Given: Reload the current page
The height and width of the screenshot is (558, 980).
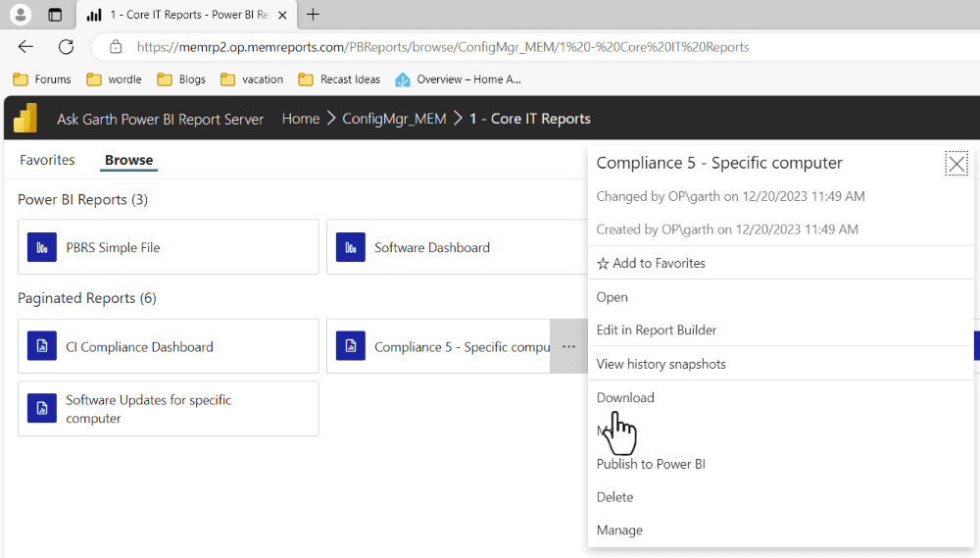Looking at the screenshot, I should (x=67, y=47).
